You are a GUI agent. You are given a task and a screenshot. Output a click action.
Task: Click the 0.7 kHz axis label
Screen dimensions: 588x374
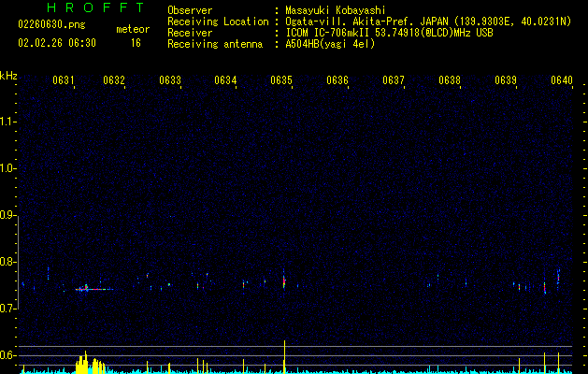coord(8,309)
